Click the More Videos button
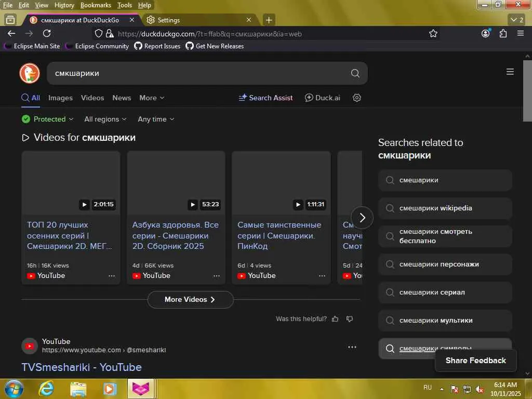Screen dimensions: 532x399 click(190, 300)
